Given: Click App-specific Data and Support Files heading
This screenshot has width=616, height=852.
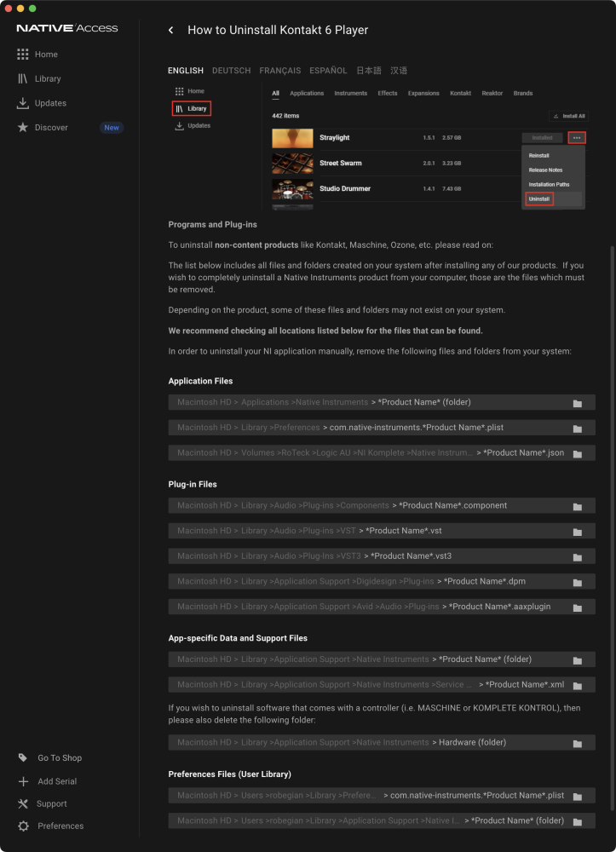Looking at the screenshot, I should coord(238,638).
